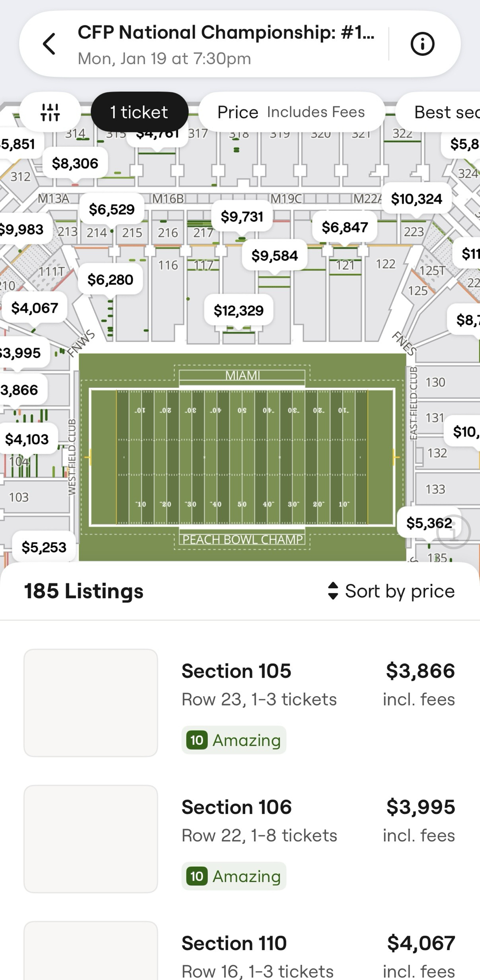Tap the back arrow icon
The height and width of the screenshot is (980, 480).
point(49,44)
